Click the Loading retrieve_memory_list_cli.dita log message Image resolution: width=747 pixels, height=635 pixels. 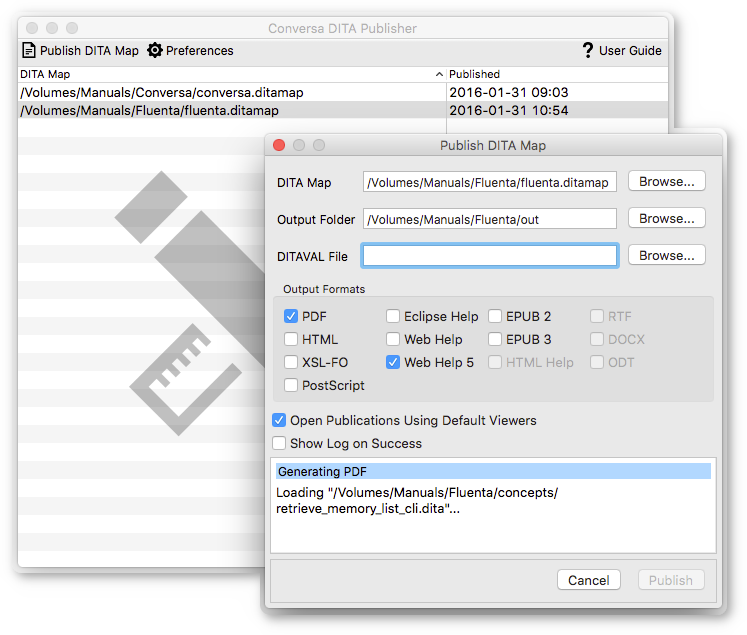(417, 501)
